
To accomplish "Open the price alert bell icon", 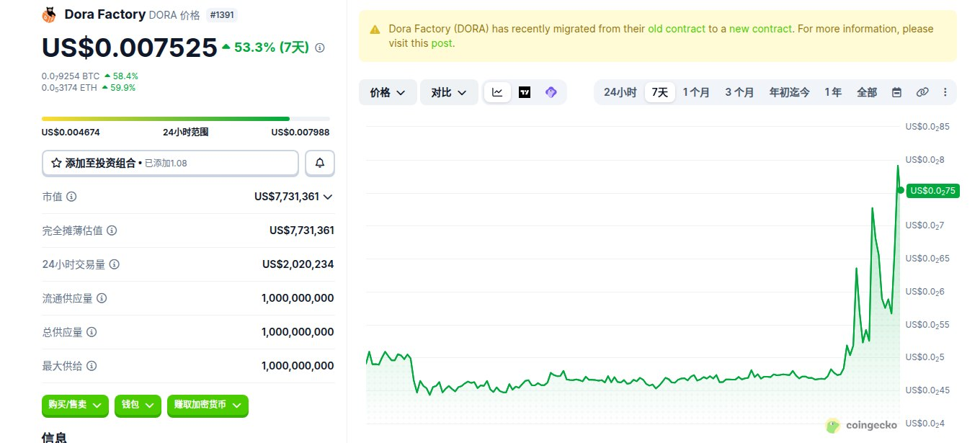I will (320, 164).
